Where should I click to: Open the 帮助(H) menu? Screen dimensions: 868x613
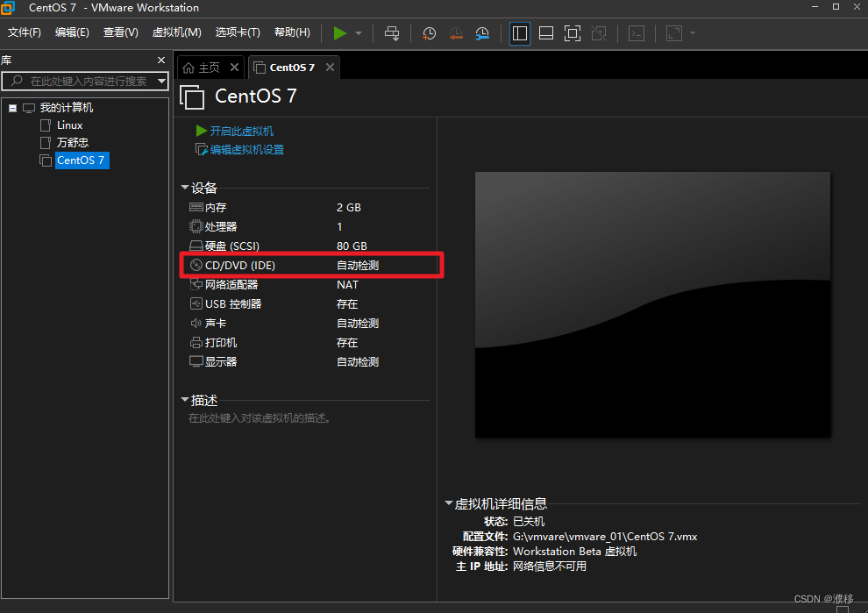292,32
